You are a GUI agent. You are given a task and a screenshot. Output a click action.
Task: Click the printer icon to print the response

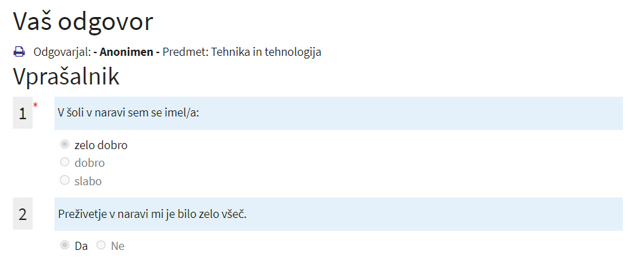(x=19, y=52)
